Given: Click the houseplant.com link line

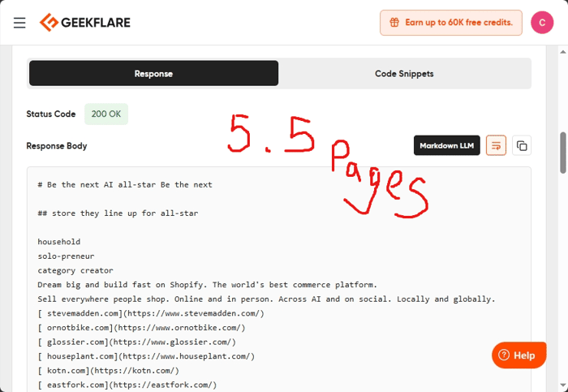Looking at the screenshot, I should coord(146,356).
